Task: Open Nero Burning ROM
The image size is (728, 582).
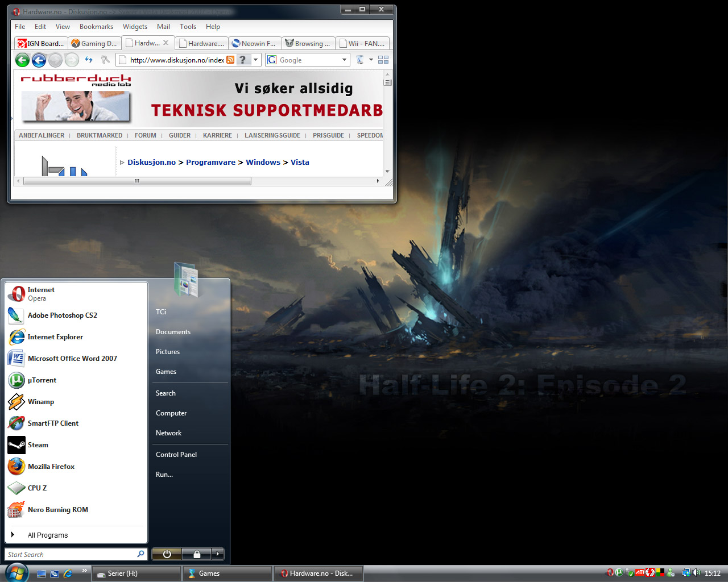Action: point(76,510)
